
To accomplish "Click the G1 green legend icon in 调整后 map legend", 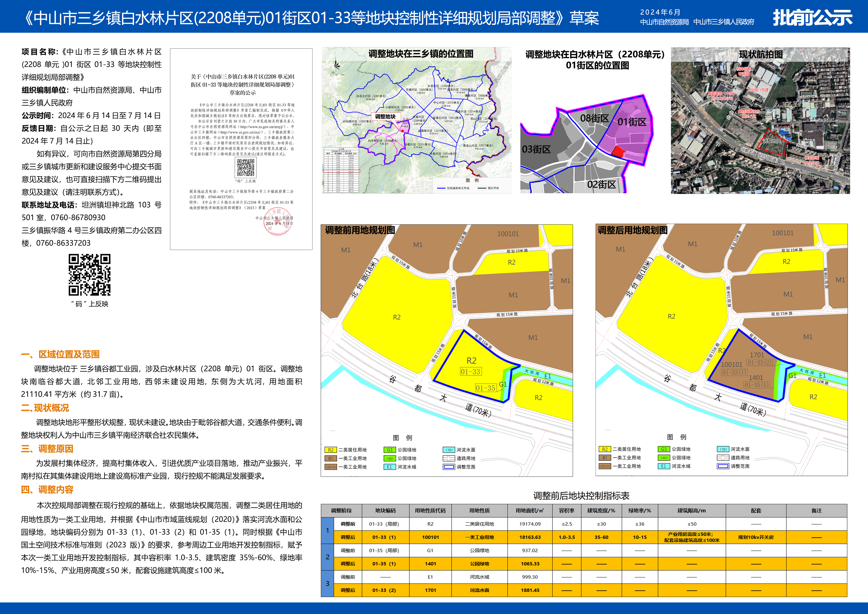I will coord(663,449).
